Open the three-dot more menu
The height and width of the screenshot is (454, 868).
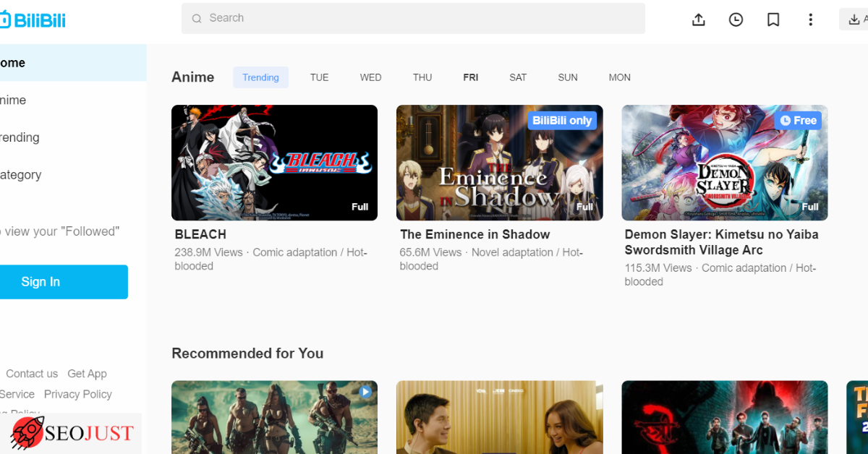click(810, 20)
